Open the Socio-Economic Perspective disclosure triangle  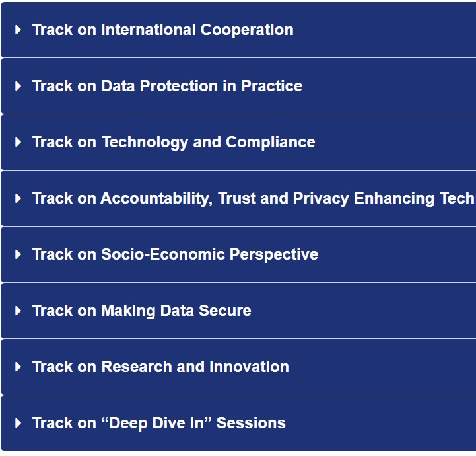coord(18,254)
